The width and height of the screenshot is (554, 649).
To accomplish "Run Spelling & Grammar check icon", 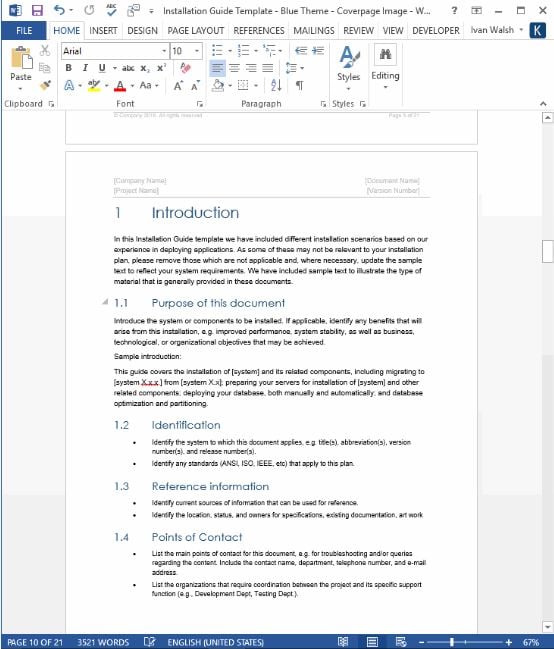I will [x=111, y=10].
